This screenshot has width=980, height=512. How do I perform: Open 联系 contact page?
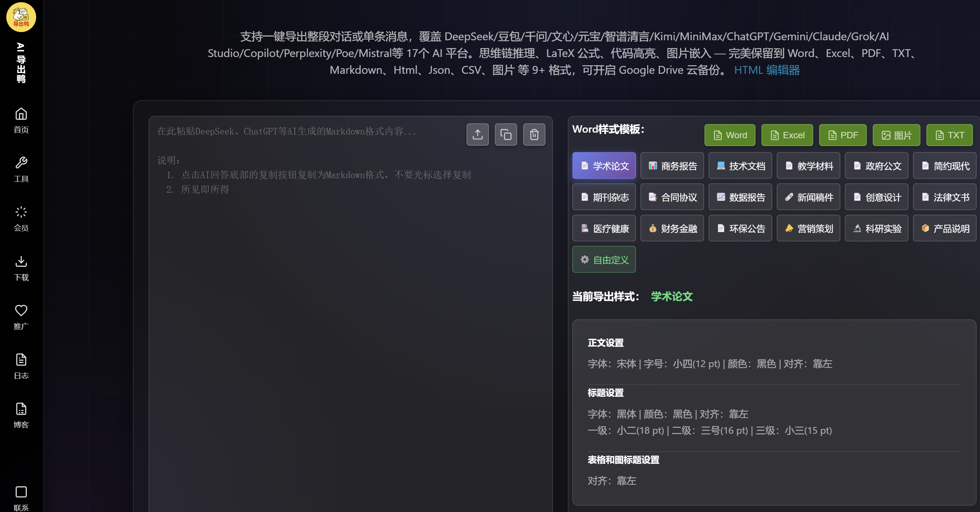(21, 499)
